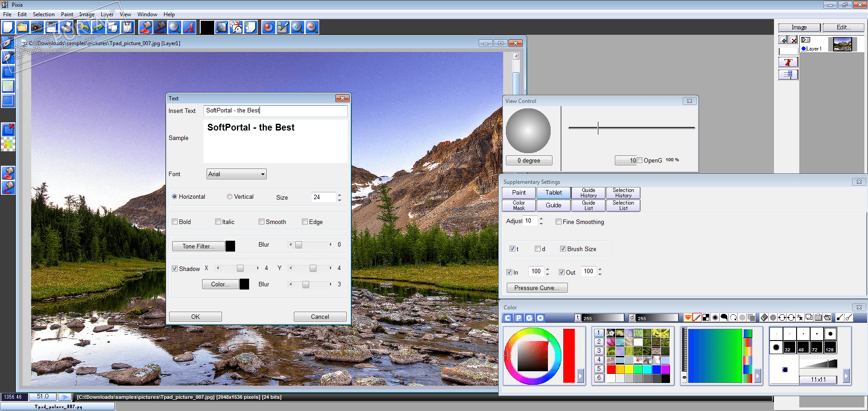Adjust the Tone Filter Blur slider
Viewport: 868px width, 411px height.
coord(311,245)
